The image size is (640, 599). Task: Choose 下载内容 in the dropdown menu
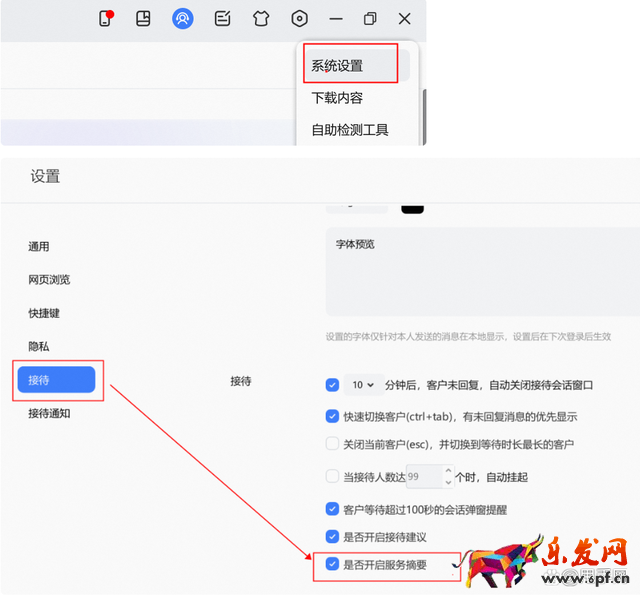click(x=337, y=98)
